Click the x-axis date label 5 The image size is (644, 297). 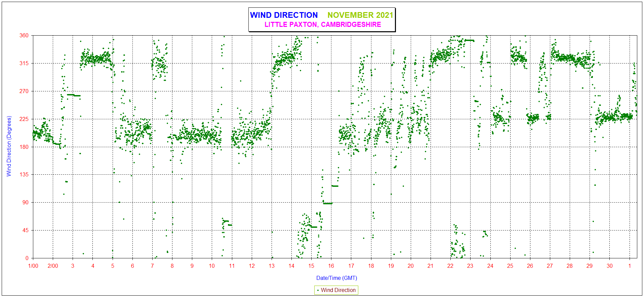pyautogui.click(x=113, y=266)
